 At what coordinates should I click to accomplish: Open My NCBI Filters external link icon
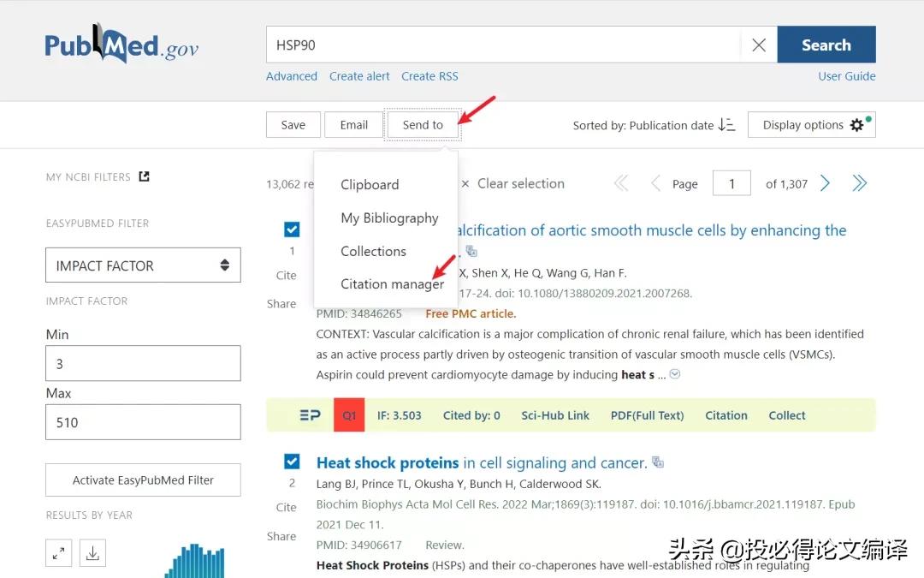(x=144, y=176)
